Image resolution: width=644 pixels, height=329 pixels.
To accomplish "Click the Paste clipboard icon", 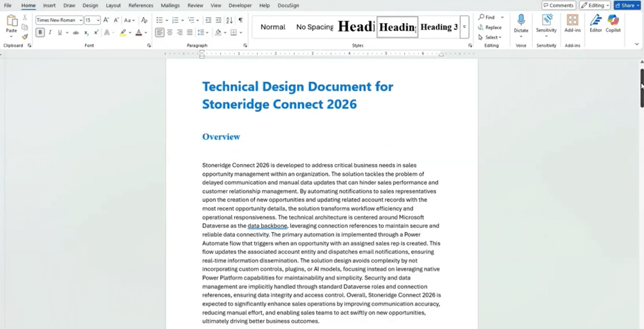I will 11,21.
